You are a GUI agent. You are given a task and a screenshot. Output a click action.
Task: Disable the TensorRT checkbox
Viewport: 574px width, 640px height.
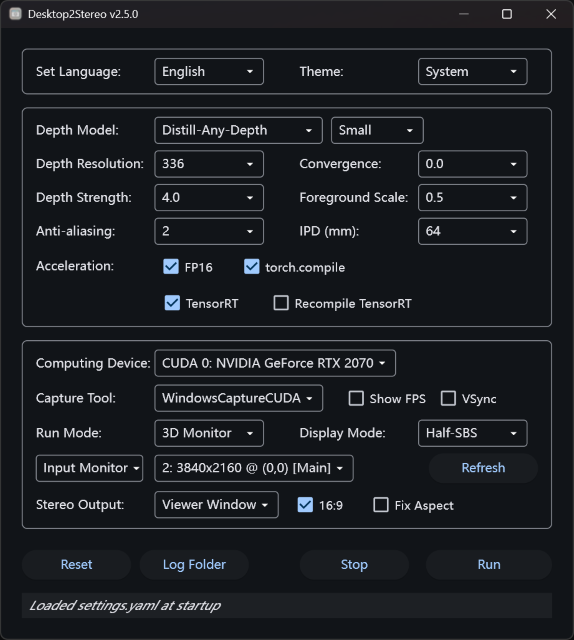(x=172, y=303)
